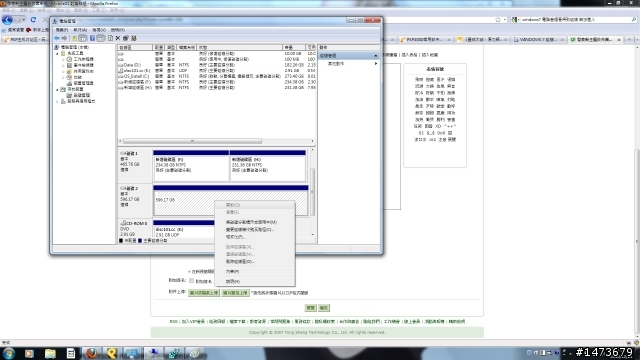640x360 pixels.
Task: Click the Windows Start orb
Action: 8,353
